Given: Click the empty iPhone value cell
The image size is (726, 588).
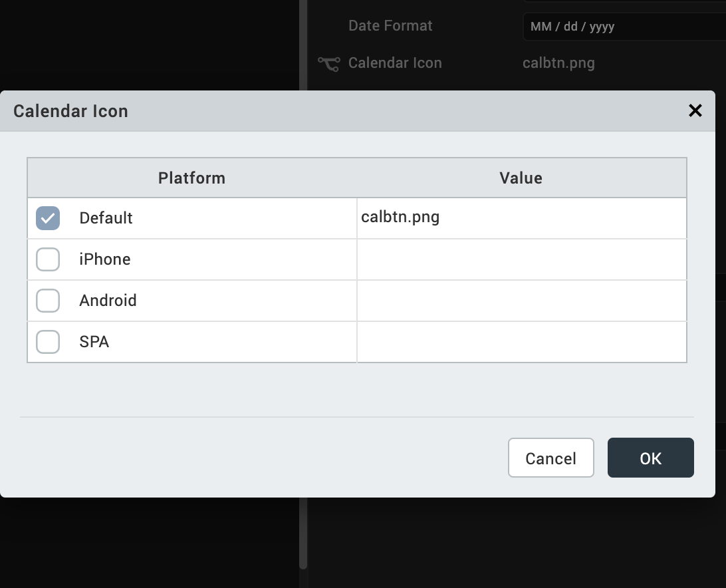Looking at the screenshot, I should pos(521,259).
